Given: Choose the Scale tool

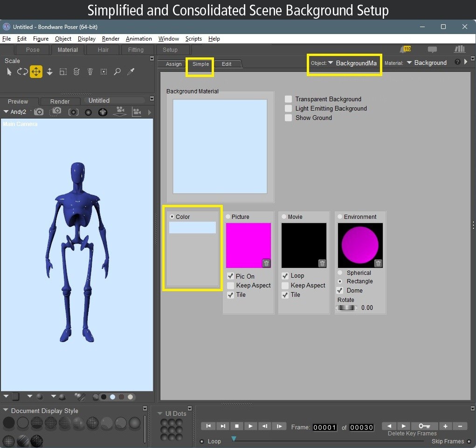Looking at the screenshot, I should [63, 71].
